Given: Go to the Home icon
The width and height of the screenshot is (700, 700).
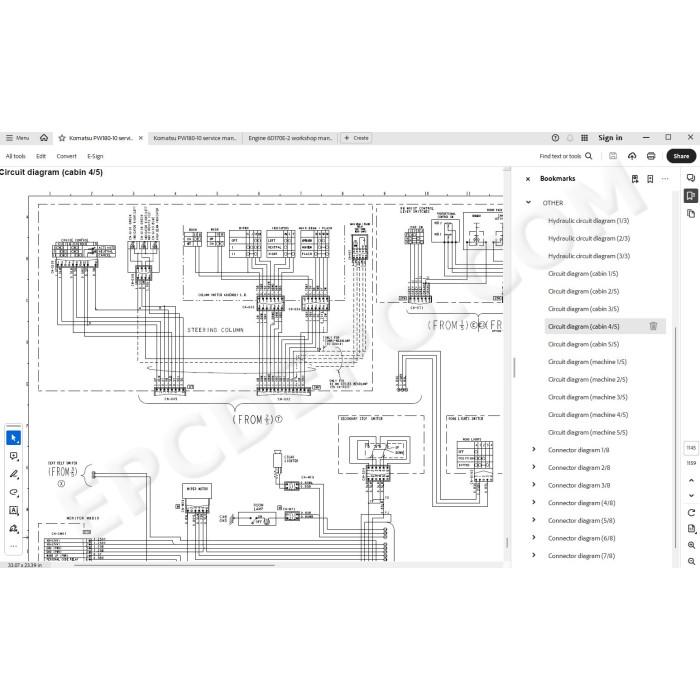Looking at the screenshot, I should tap(44, 138).
